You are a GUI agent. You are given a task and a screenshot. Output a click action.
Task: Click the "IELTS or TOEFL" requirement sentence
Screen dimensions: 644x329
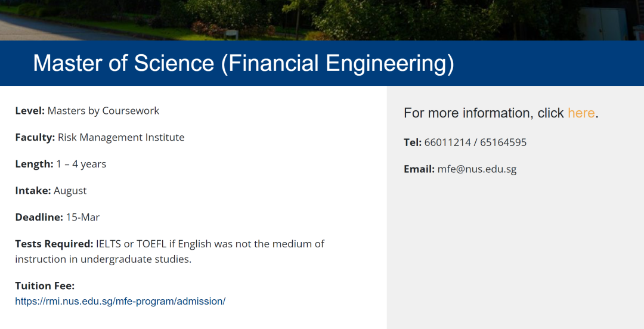[x=169, y=252]
